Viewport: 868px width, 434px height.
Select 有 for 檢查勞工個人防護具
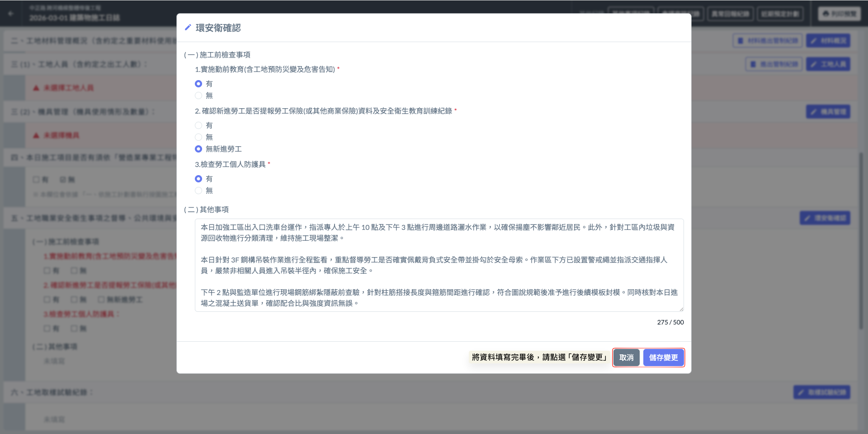click(x=198, y=179)
